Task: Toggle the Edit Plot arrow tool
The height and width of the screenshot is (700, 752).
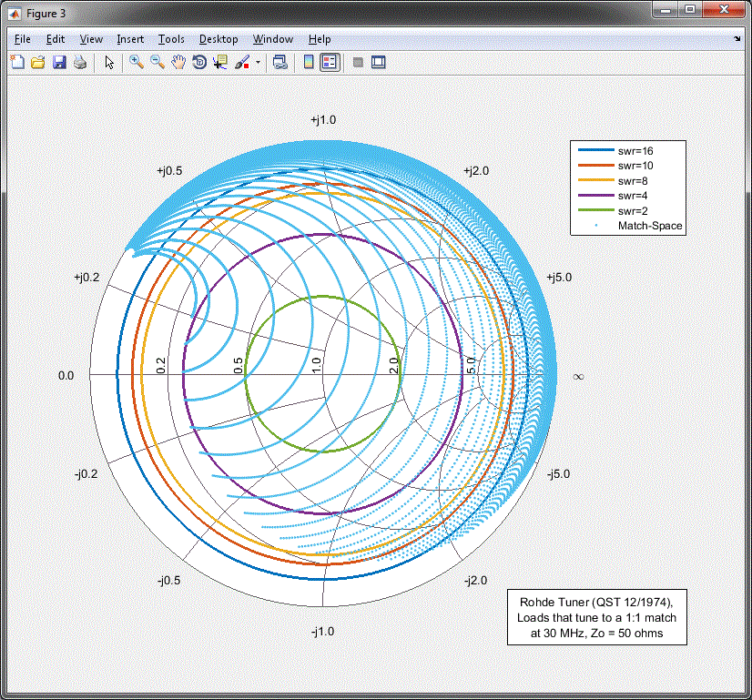Action: tap(109, 62)
